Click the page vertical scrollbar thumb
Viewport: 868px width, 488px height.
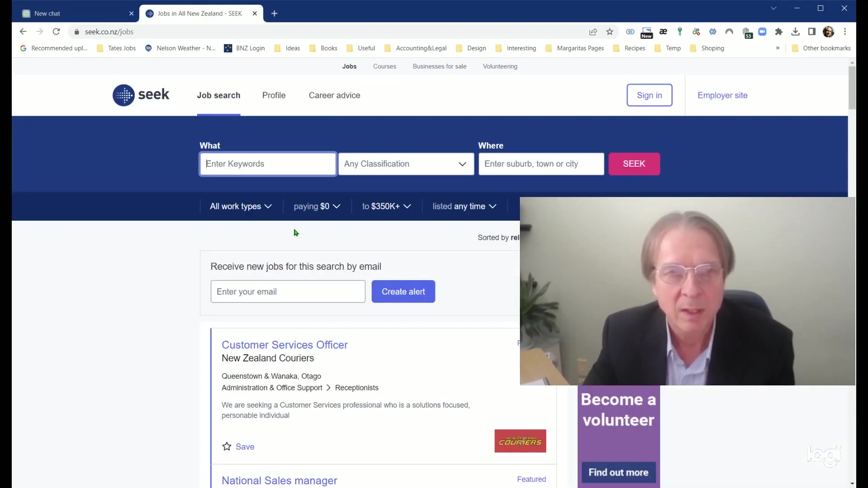852,87
